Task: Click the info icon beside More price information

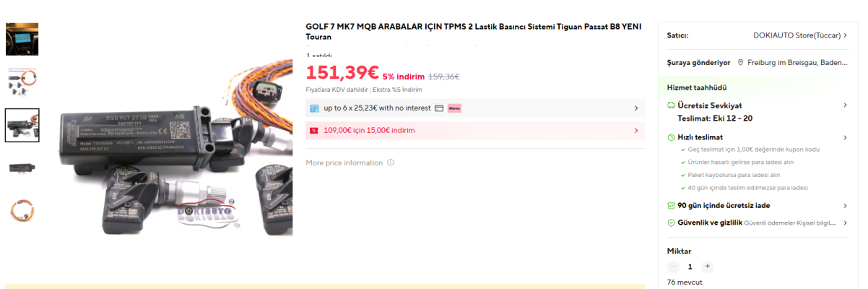Action: 391,163
